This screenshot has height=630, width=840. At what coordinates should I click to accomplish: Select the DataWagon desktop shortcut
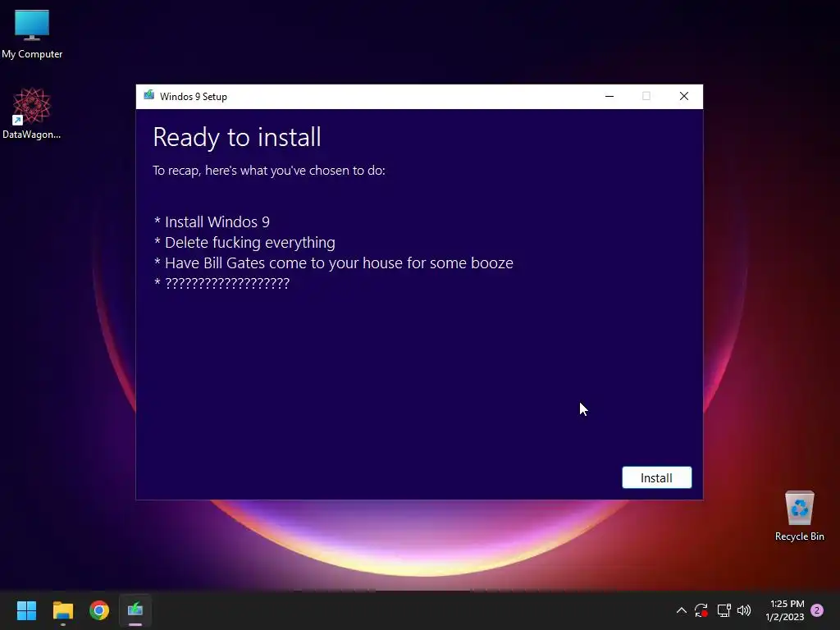[x=32, y=113]
